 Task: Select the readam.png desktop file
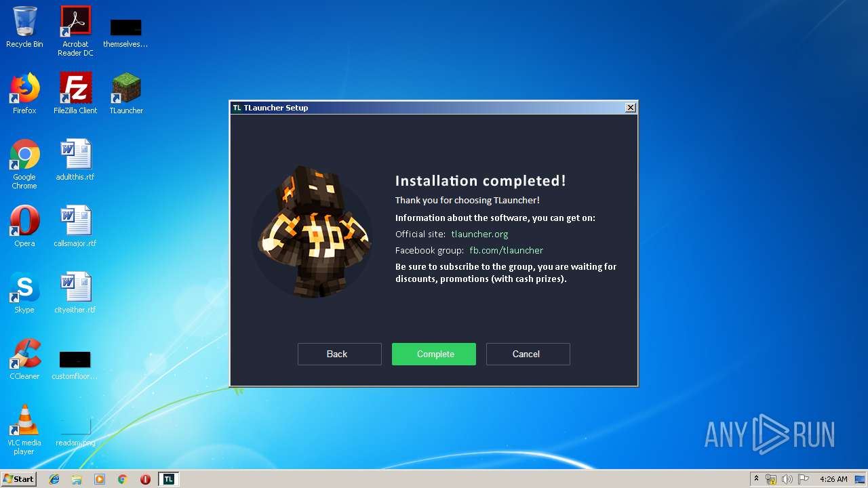[x=75, y=431]
